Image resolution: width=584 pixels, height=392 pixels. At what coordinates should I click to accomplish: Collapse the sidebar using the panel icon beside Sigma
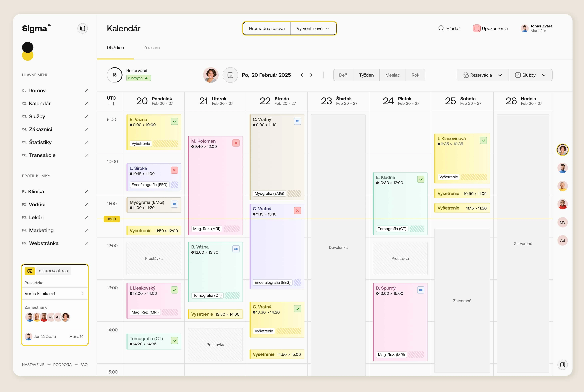[83, 28]
